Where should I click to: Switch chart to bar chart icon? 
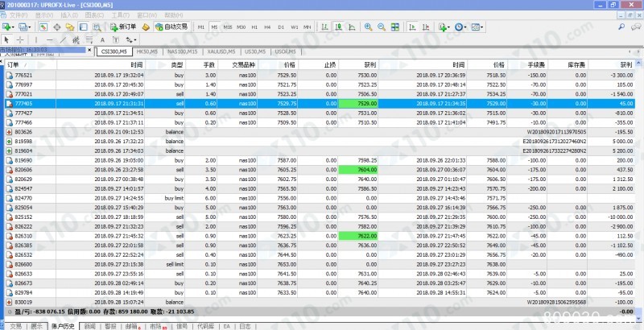(x=324, y=27)
